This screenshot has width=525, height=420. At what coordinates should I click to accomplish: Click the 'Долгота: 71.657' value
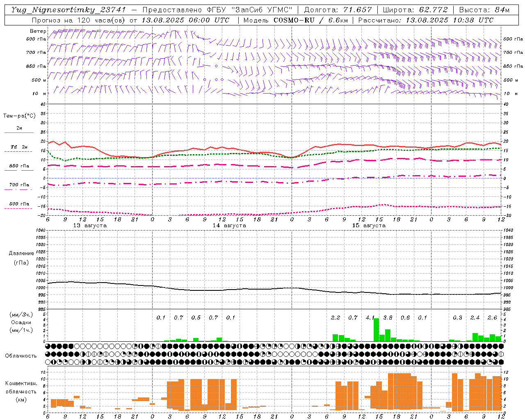338,10
